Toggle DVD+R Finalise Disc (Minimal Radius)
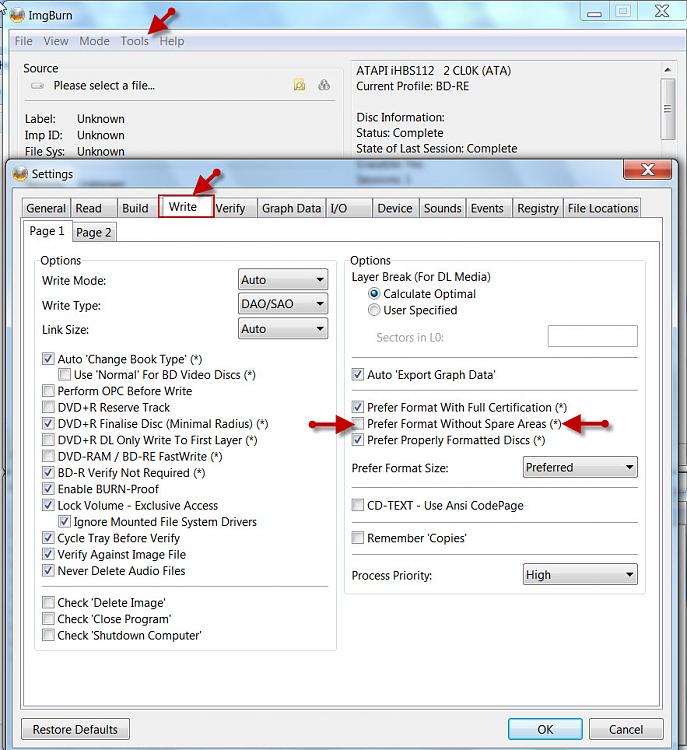 (48, 423)
